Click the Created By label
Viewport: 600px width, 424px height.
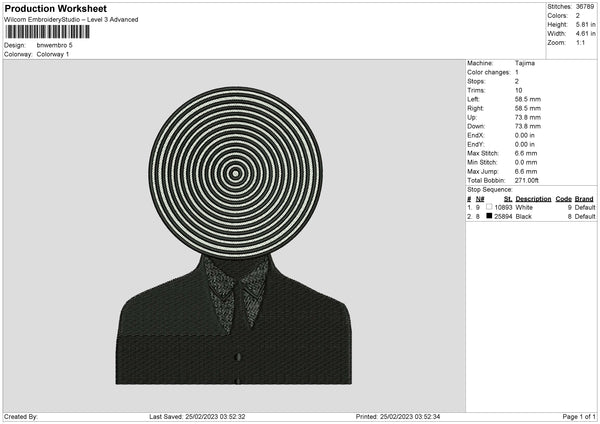[x=21, y=417]
